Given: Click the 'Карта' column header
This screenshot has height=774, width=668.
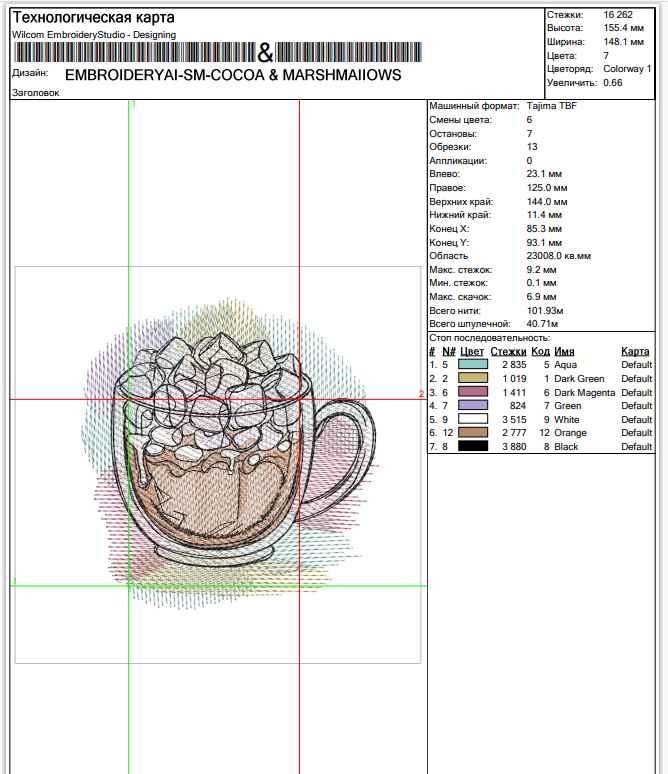Looking at the screenshot, I should pos(634,352).
